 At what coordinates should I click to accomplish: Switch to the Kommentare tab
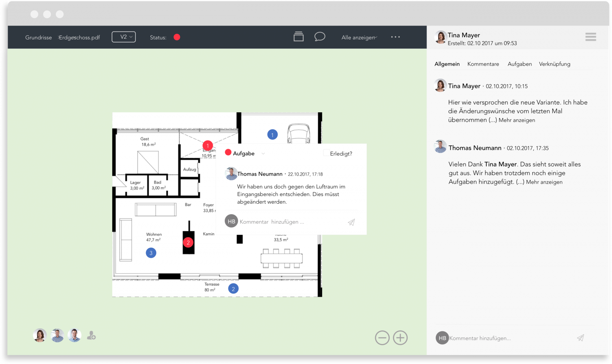(483, 64)
